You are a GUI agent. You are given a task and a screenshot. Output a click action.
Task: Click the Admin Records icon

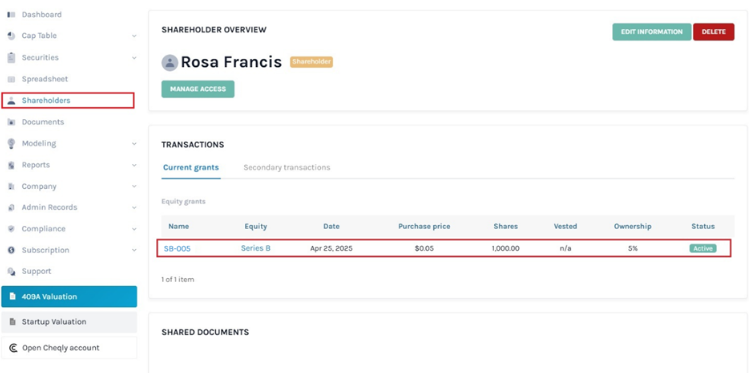point(11,208)
